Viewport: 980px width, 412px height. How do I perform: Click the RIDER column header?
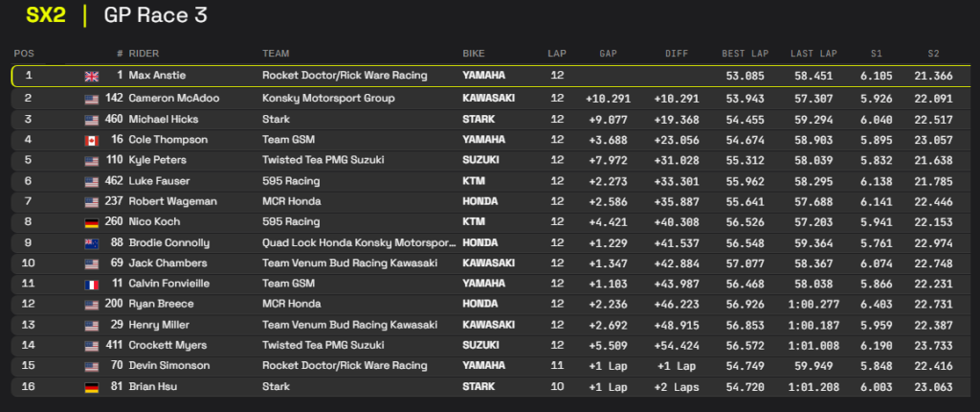[144, 54]
